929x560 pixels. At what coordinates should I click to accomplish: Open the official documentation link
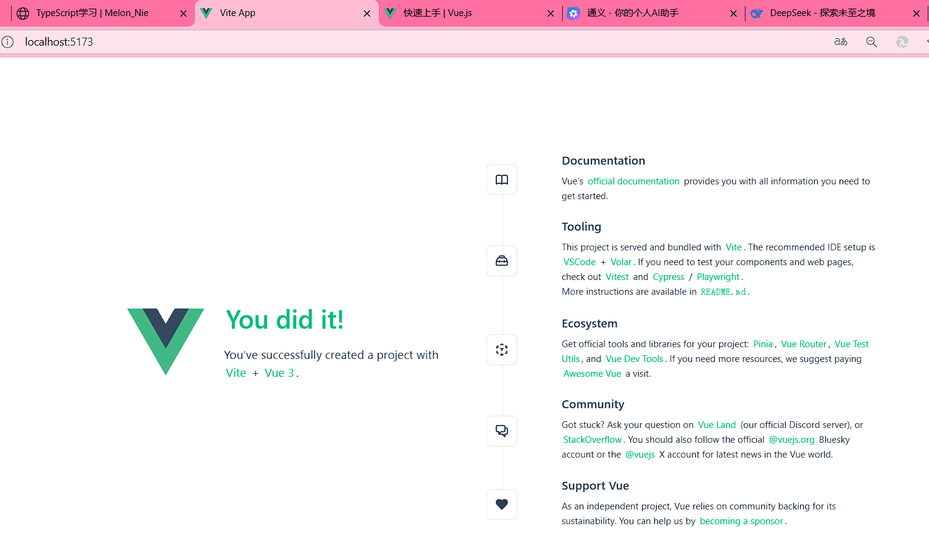click(633, 181)
